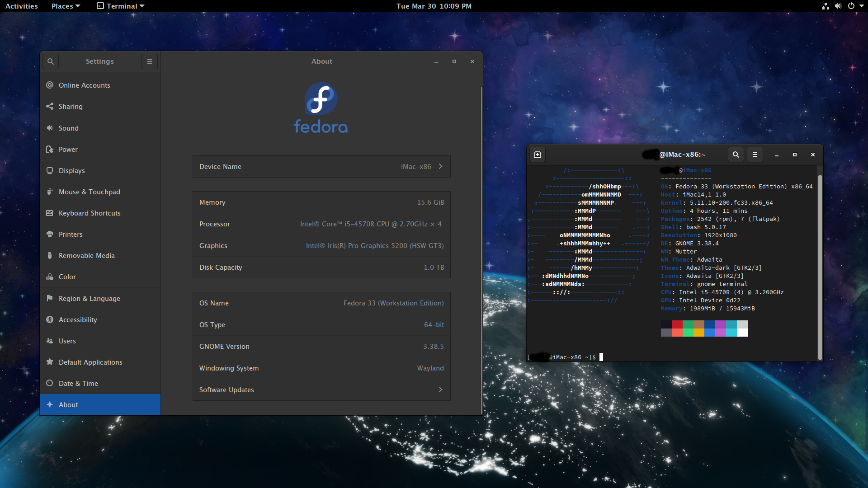The height and width of the screenshot is (488, 868).
Task: Select Keyboard Shortcuts in sidebar
Action: [100, 213]
